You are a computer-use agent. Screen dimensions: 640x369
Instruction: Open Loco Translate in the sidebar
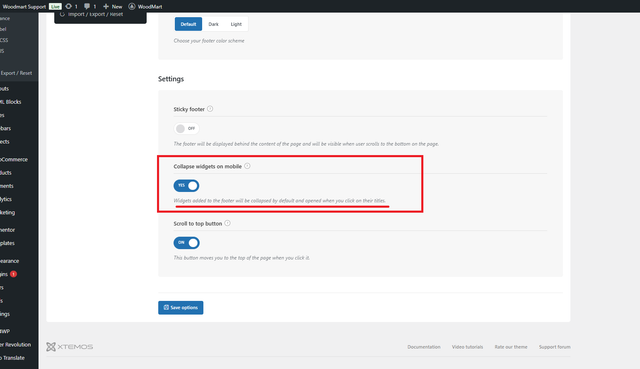pyautogui.click(x=12, y=358)
